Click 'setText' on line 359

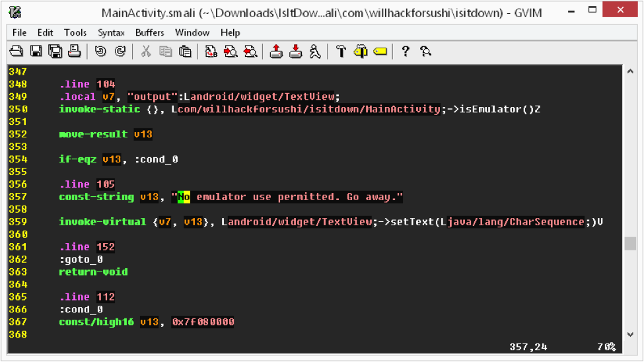click(412, 222)
